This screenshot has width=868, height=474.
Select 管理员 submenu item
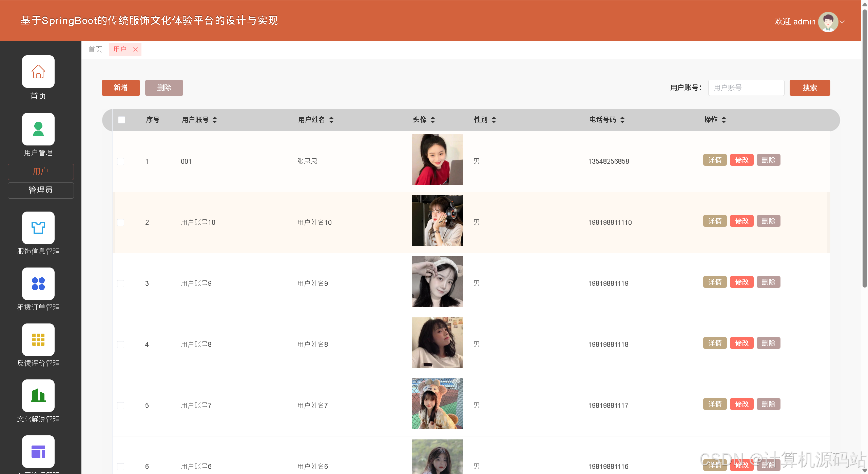(x=41, y=190)
